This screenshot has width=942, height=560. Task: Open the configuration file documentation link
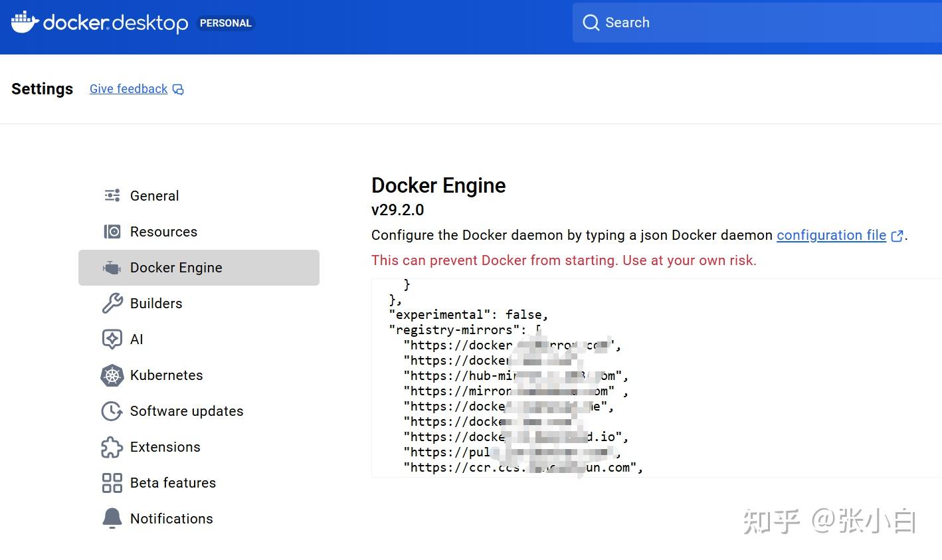pos(831,235)
